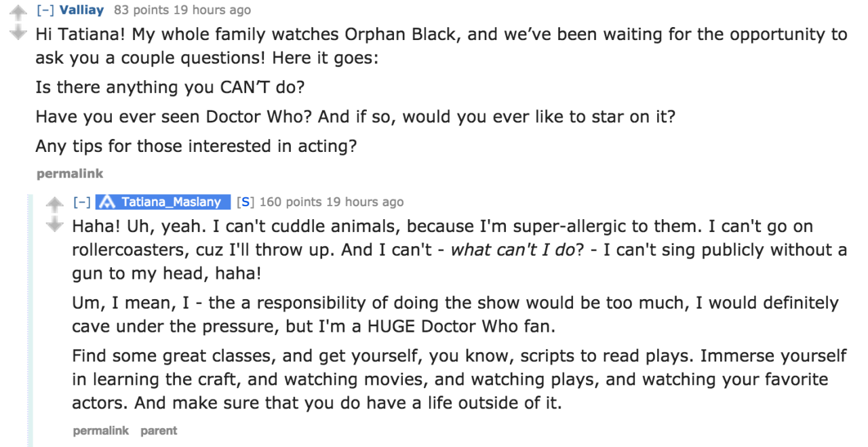Downvote Tatiana_Maslany's reply
The height and width of the screenshot is (447, 868).
pyautogui.click(x=54, y=223)
